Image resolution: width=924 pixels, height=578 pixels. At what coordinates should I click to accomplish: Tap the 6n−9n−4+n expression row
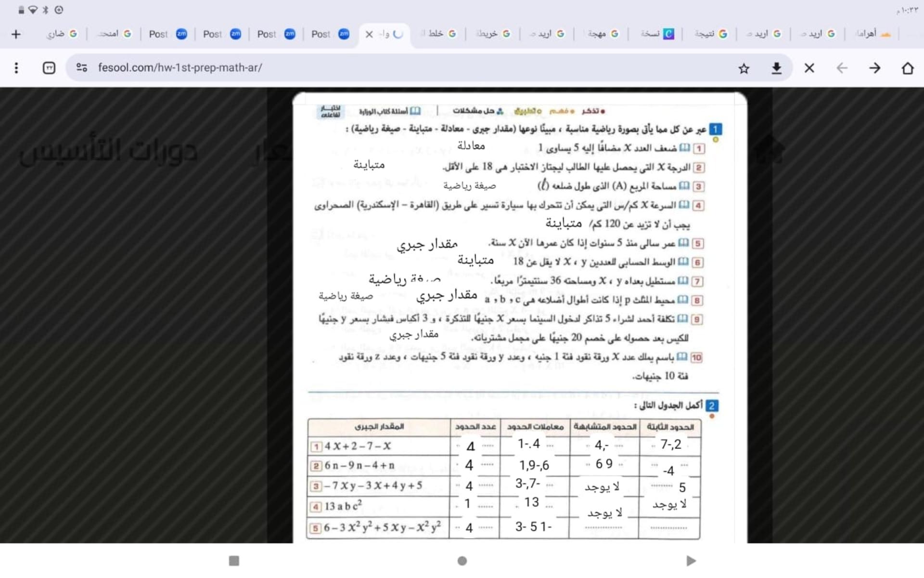tap(359, 465)
